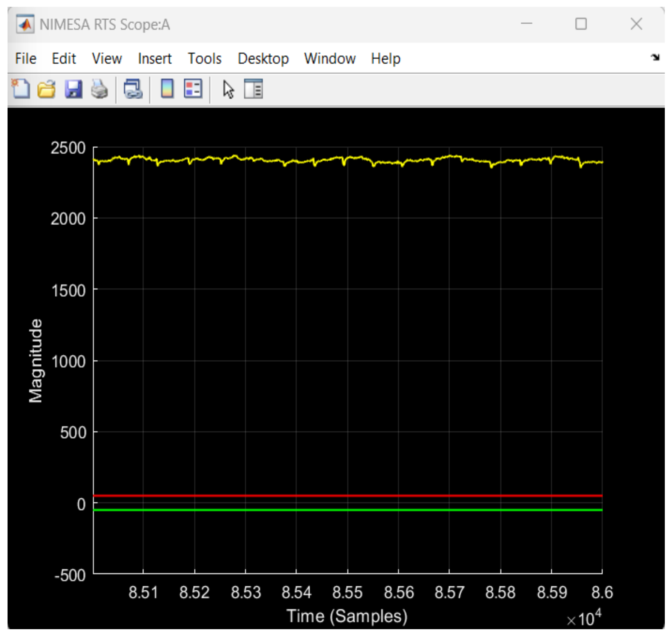Viewport: 672px width, 636px height.
Task: Click the Time (Samples) x-axis label
Action: pyautogui.click(x=347, y=616)
